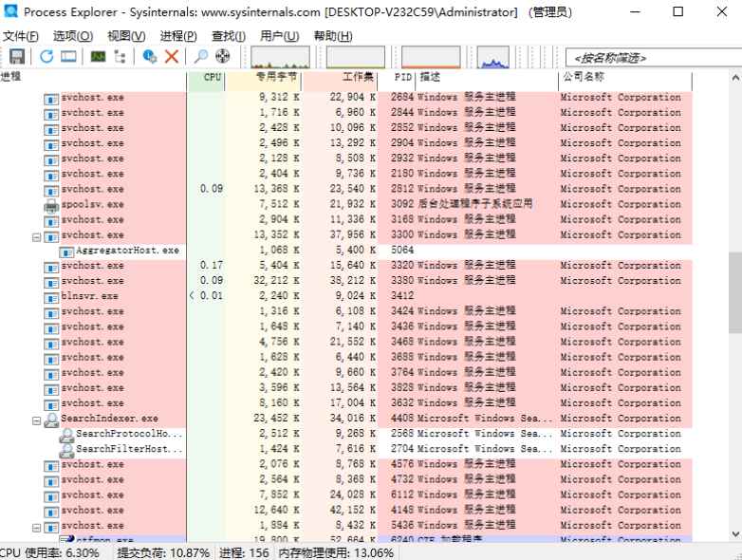Screen dimensions: 742x560
Task: Sort by the 进程 column header
Action: click(93, 77)
